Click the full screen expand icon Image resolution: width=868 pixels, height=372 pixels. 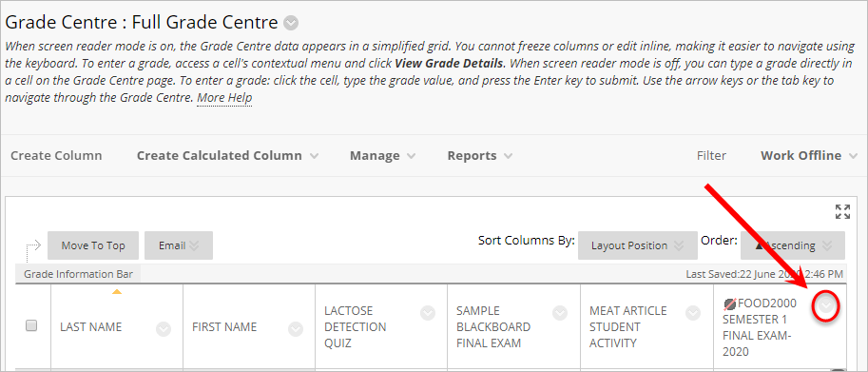(842, 211)
